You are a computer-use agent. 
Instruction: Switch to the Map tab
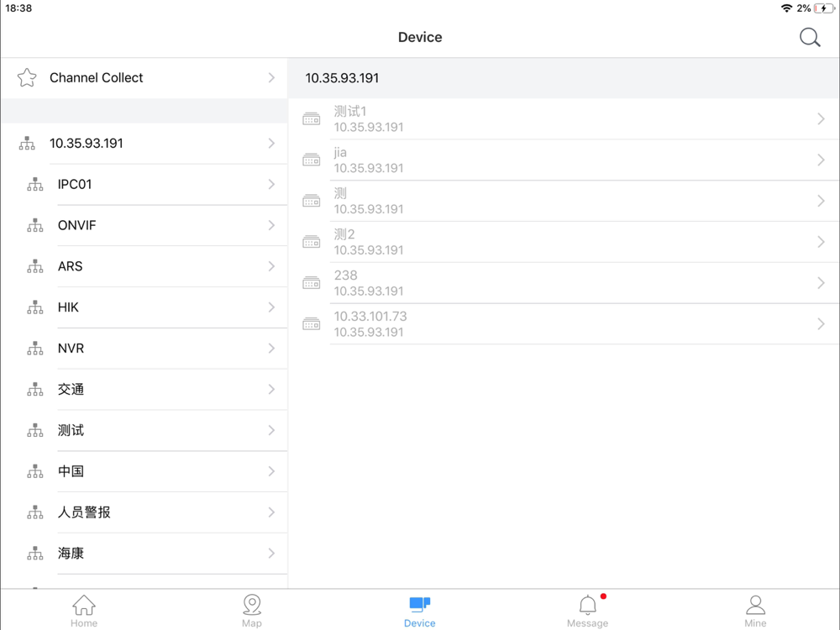(252, 611)
